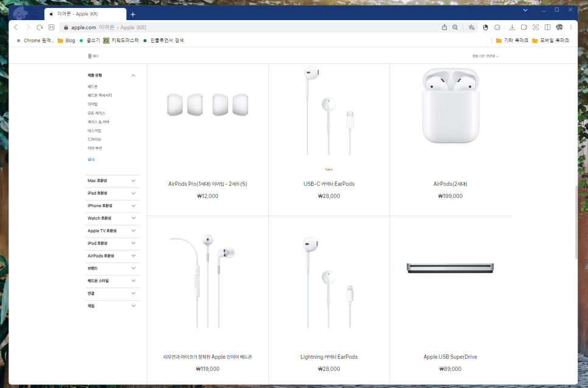This screenshot has width=588, height=388.
Task: Open the profile avatar menu
Action: pyautogui.click(x=559, y=27)
